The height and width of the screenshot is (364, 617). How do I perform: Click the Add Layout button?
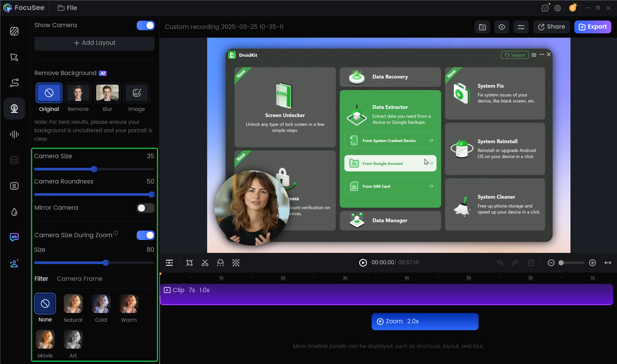point(95,43)
